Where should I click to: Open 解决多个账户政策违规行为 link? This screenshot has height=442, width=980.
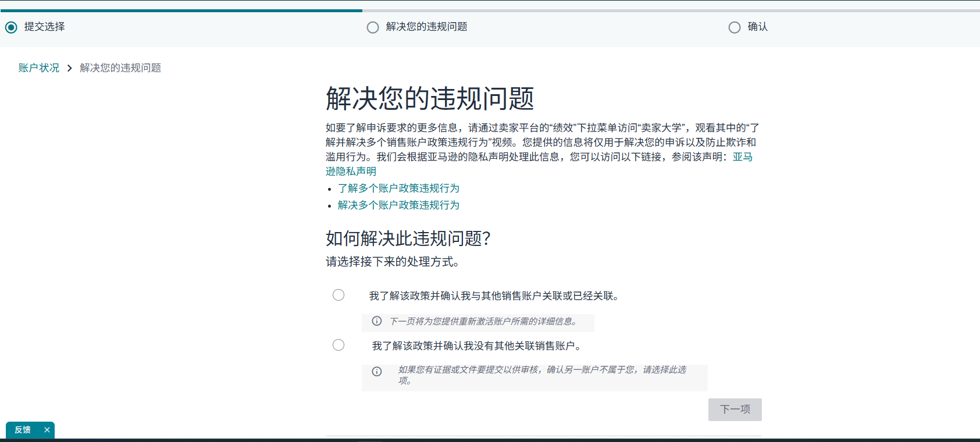pos(398,205)
